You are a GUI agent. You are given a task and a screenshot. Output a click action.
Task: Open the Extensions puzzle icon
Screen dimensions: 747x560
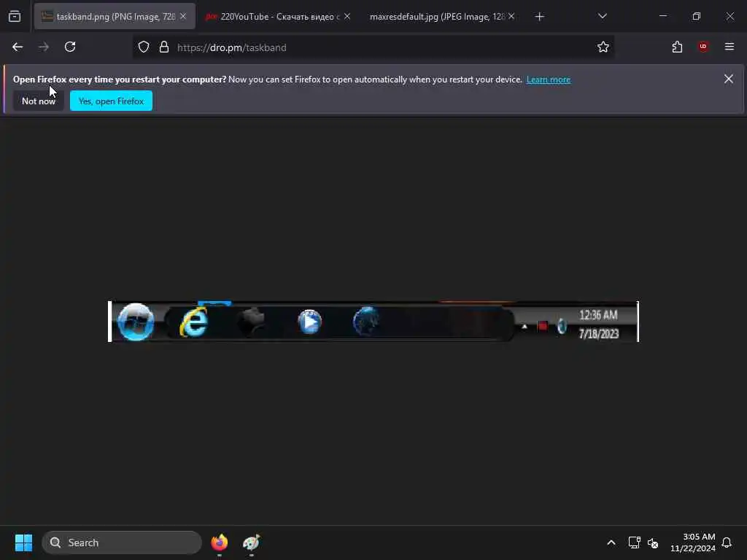(x=677, y=47)
